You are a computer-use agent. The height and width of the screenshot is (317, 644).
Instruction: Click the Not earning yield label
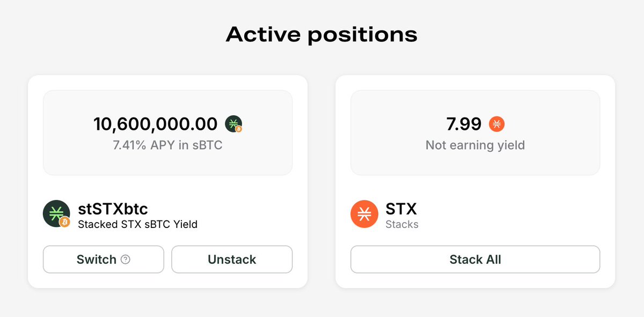point(475,145)
